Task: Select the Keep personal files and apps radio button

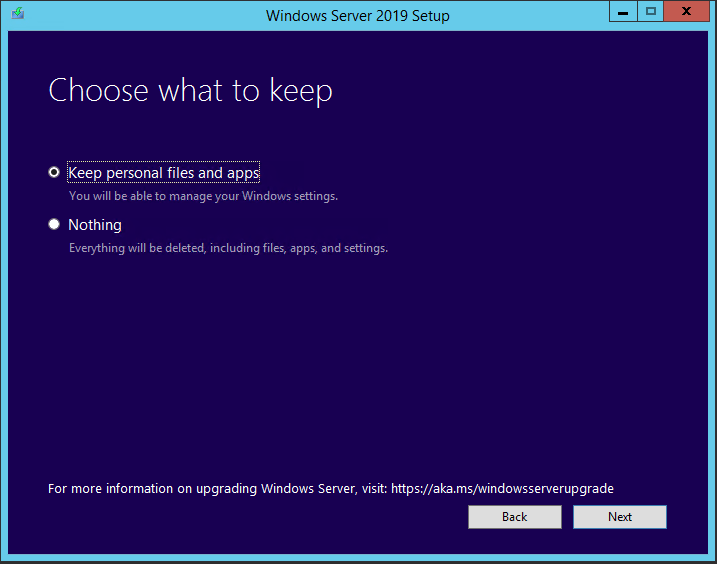Action: pyautogui.click(x=54, y=172)
